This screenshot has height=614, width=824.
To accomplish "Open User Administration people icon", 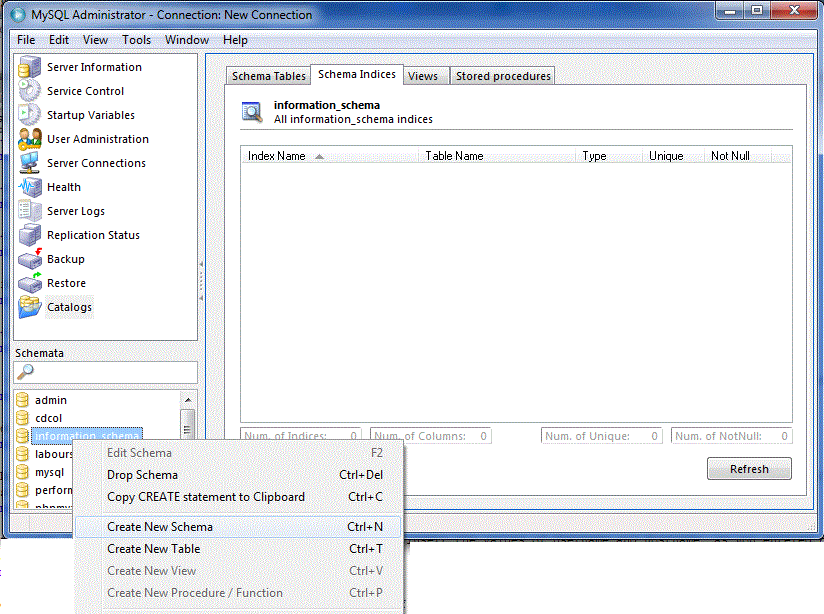I will coord(29,139).
